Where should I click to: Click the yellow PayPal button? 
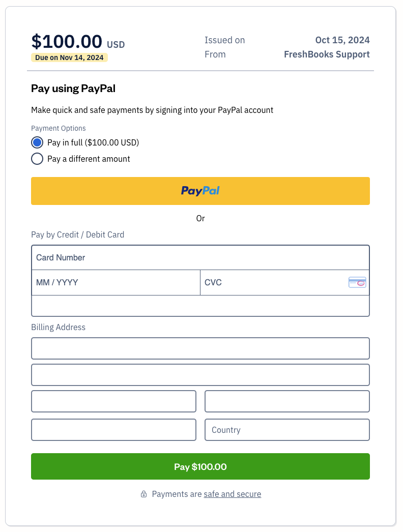tap(200, 191)
